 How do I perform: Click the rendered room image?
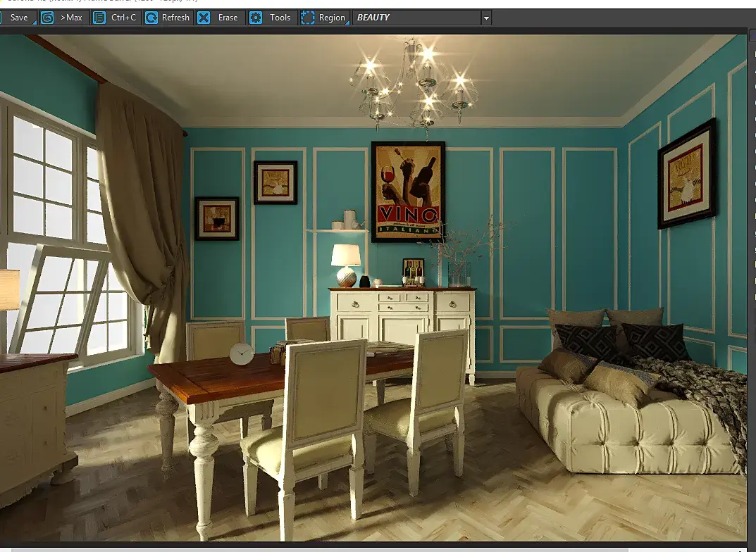pos(373,287)
